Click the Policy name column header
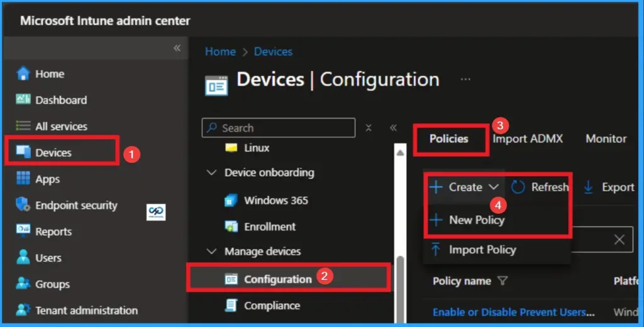The image size is (644, 327). click(462, 280)
